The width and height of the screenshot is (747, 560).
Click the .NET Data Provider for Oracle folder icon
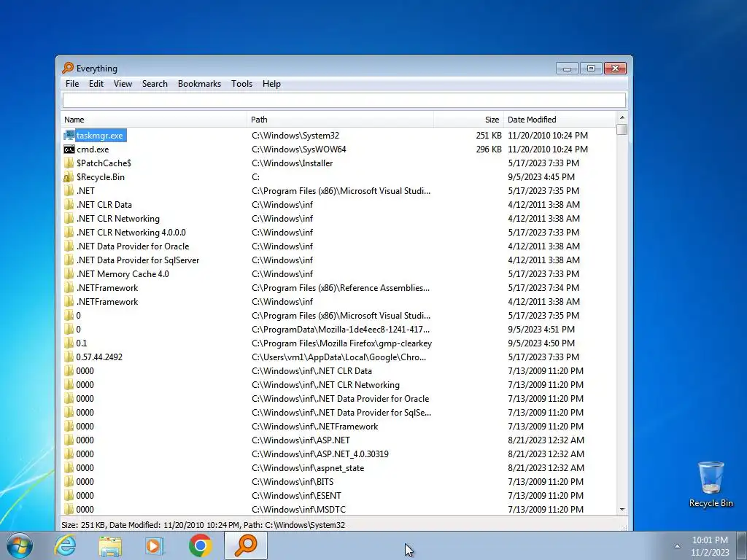pos(69,246)
